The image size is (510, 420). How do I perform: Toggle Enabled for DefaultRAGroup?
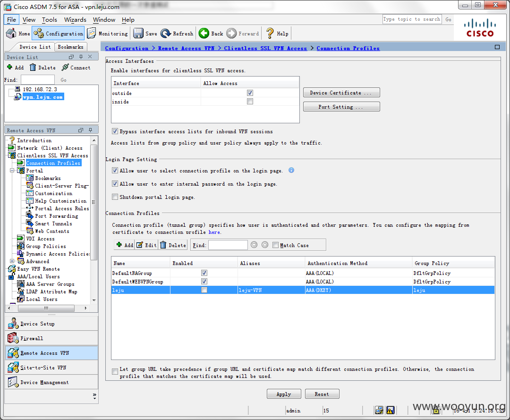(204, 273)
